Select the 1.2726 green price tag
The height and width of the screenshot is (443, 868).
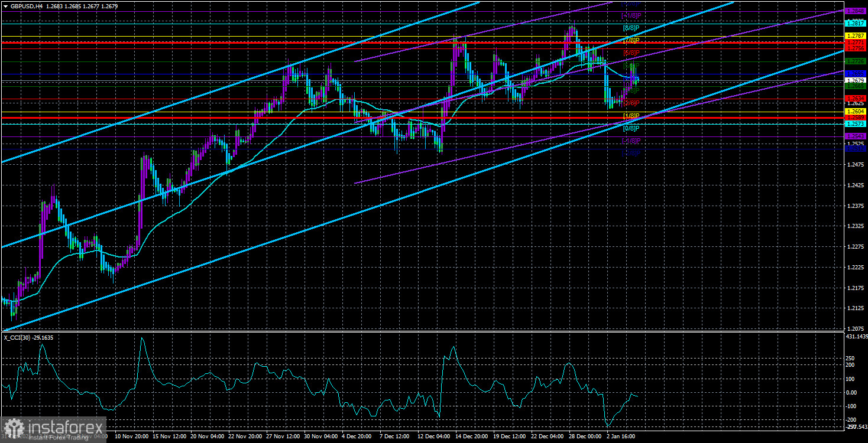click(x=856, y=61)
